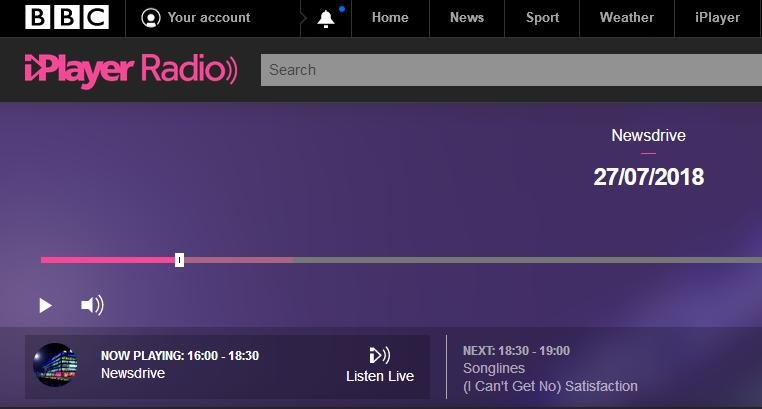Open the next programme Songlines
The image size is (762, 409).
pyautogui.click(x=494, y=369)
